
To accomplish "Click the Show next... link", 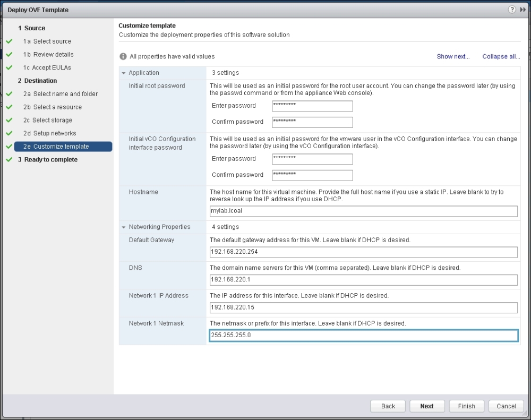I will [453, 56].
